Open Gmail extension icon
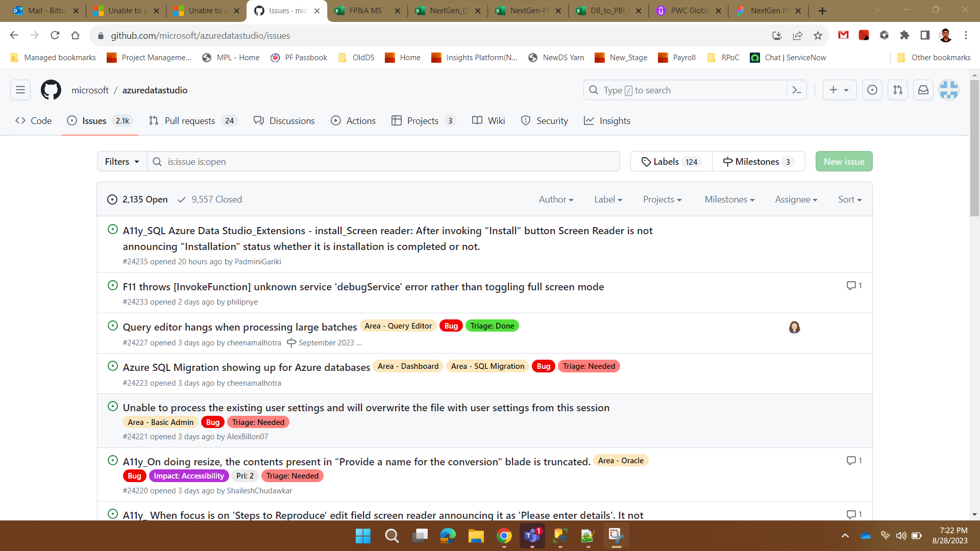This screenshot has height=551, width=980. click(843, 35)
